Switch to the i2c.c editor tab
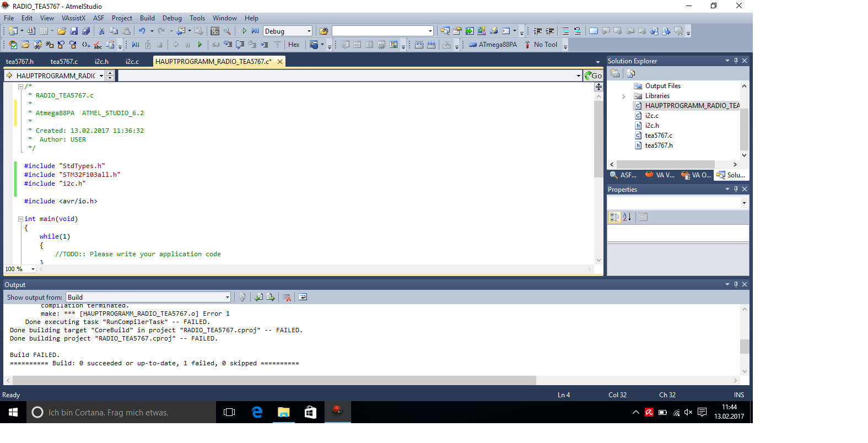The height and width of the screenshot is (443, 868). pos(132,62)
